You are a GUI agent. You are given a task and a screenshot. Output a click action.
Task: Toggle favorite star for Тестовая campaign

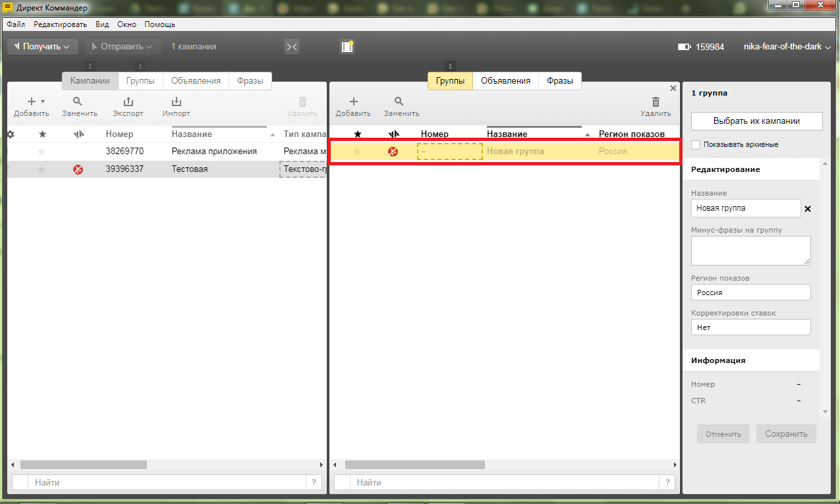[x=42, y=169]
